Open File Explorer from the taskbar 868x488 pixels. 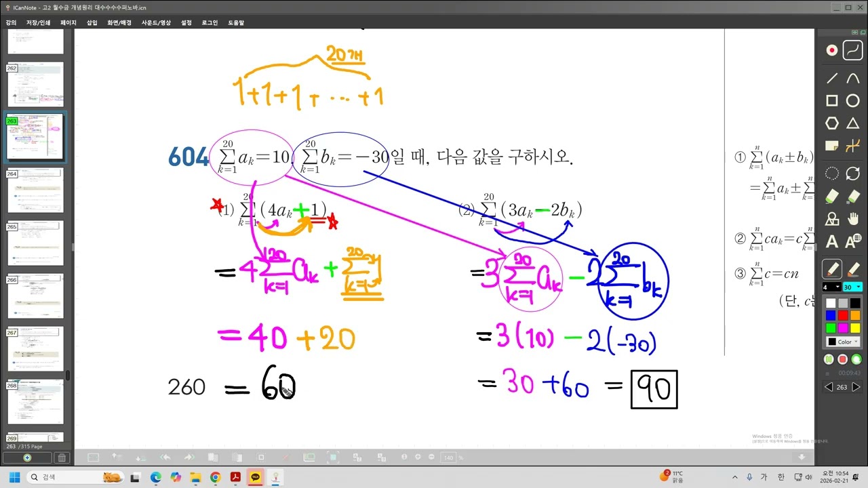click(195, 477)
